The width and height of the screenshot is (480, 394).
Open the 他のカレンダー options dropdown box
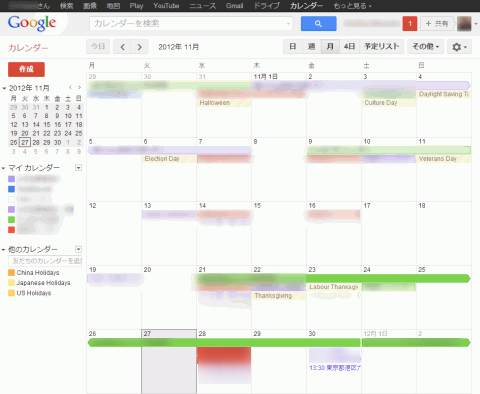tap(78, 249)
